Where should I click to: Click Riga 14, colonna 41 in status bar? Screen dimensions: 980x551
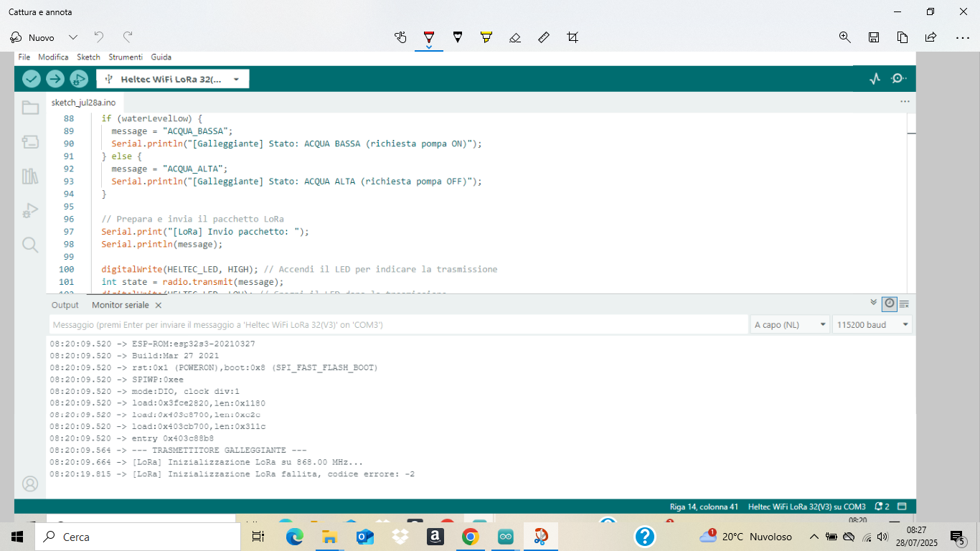click(704, 507)
